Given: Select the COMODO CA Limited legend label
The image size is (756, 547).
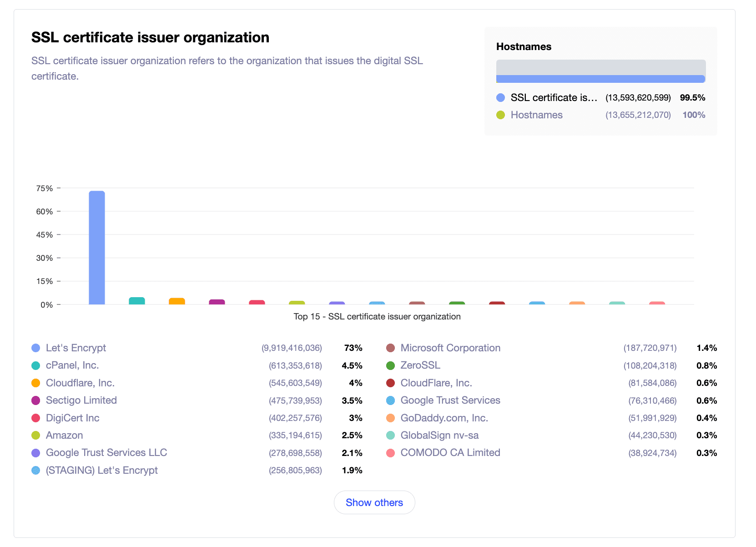Looking at the screenshot, I should (450, 453).
